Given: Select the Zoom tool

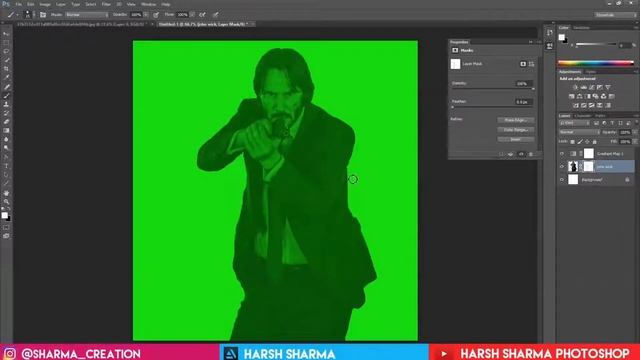Looking at the screenshot, I should 6,202.
